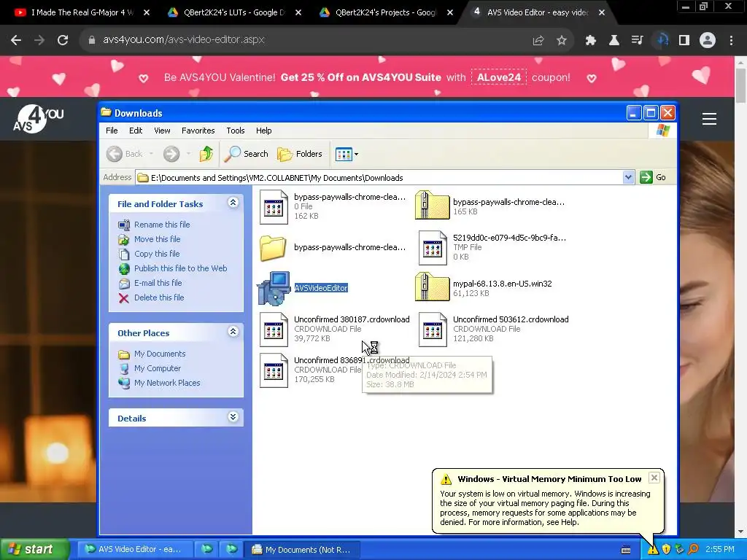Image resolution: width=747 pixels, height=560 pixels.
Task: Click the security shield tray icon
Action: click(x=666, y=550)
